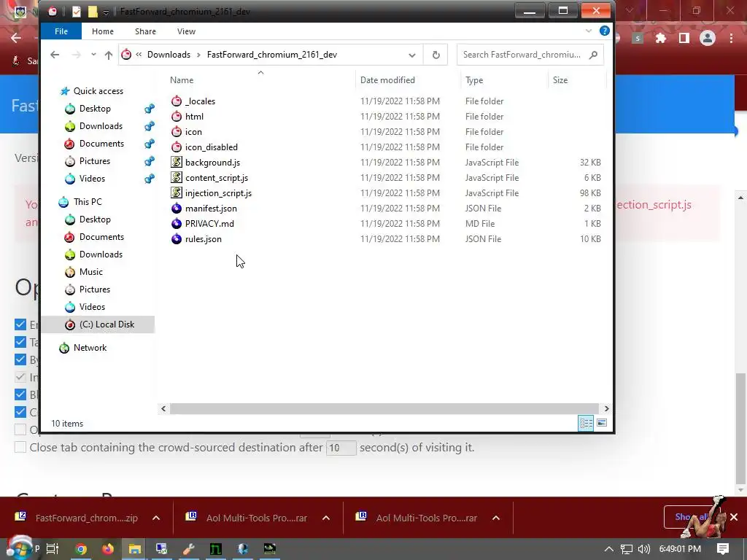Toggle third checked option checkbox in Chrome page
Screen dimensions: 747x560
click(20, 359)
